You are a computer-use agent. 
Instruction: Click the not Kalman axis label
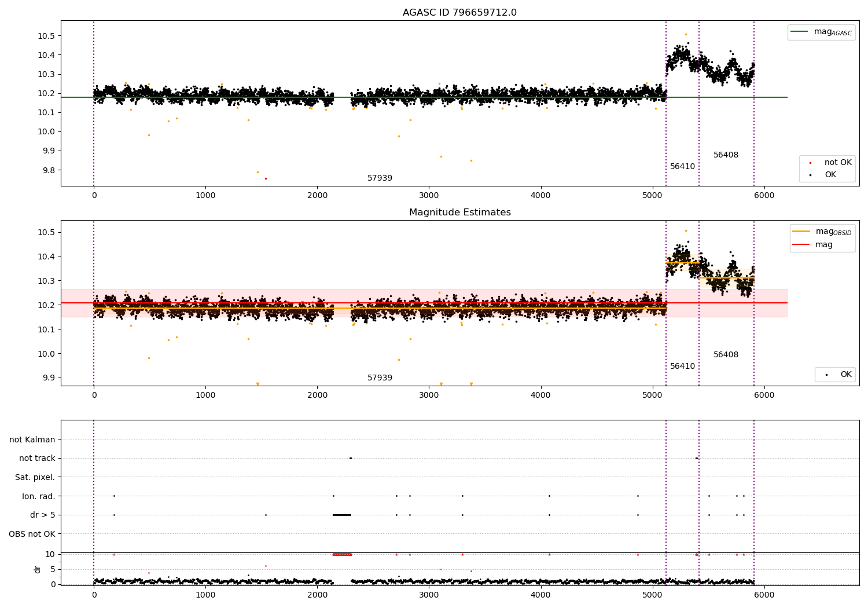[32, 439]
